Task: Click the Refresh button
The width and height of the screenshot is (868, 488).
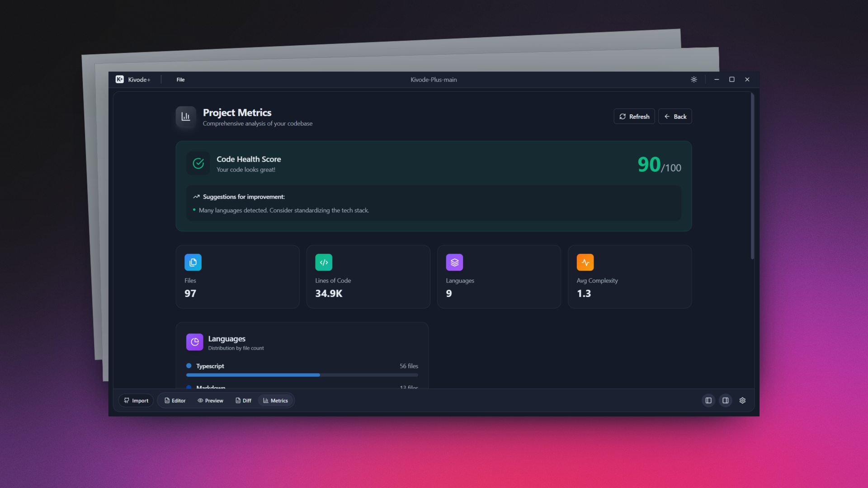Action: point(634,116)
